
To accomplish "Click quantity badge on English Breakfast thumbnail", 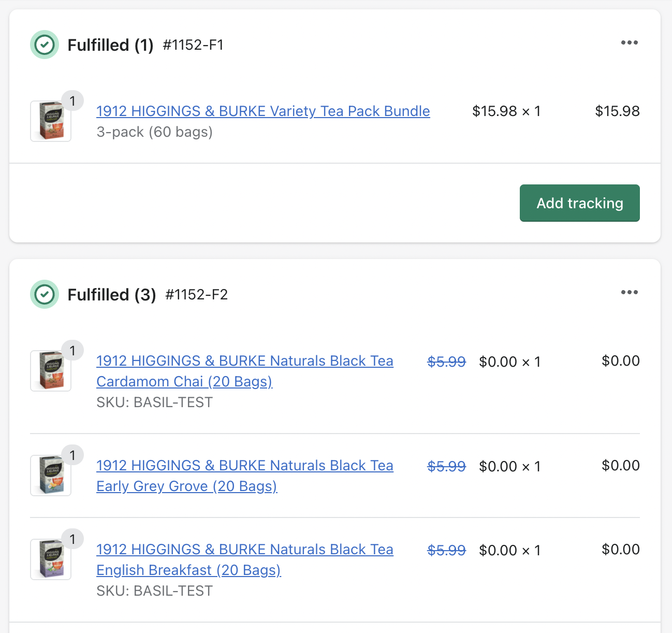I will pyautogui.click(x=72, y=539).
